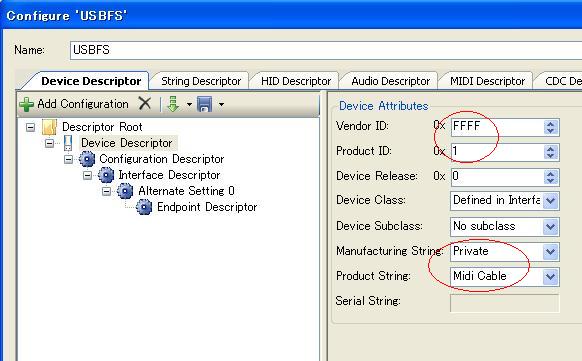Click the gear icon beside Endpoint Descriptor

pyautogui.click(x=144, y=207)
